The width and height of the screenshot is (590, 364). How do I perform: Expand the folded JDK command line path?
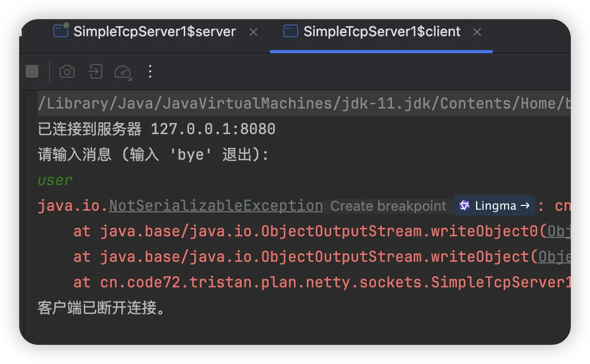pos(304,104)
